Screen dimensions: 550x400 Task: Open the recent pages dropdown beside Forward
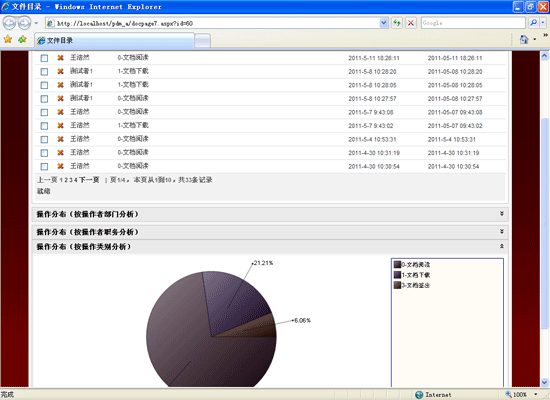click(x=36, y=24)
